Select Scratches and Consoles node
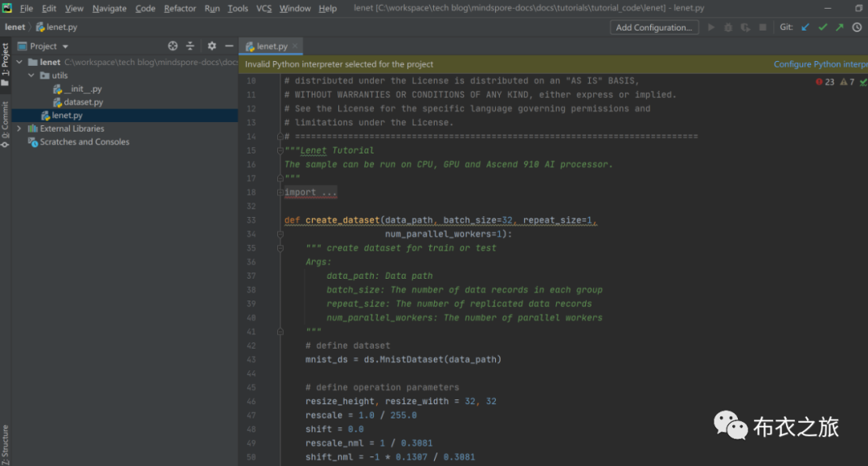Viewport: 868px width, 466px height. click(x=79, y=141)
